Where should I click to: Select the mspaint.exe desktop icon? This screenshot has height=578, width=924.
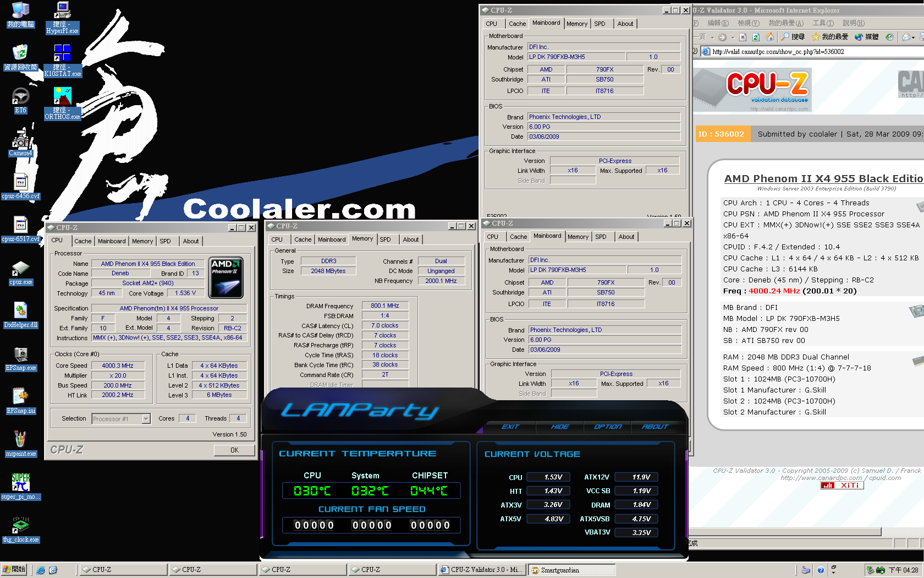pos(20,444)
